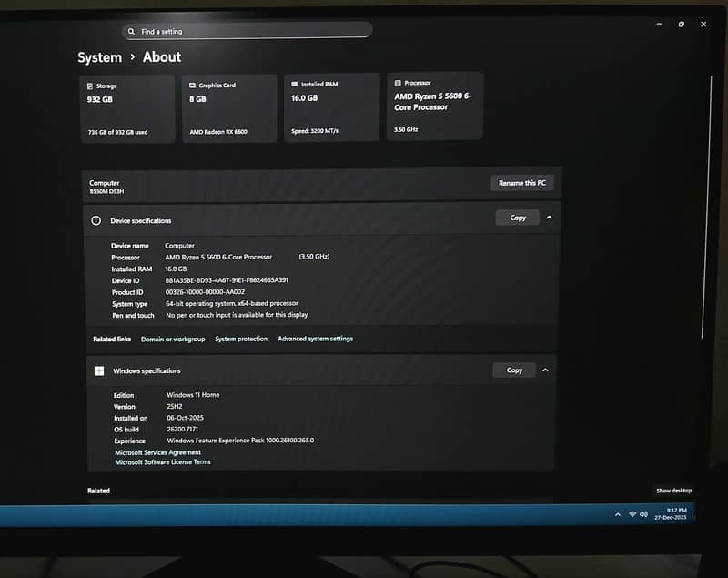Click the volume speaker icon in taskbar

645,514
